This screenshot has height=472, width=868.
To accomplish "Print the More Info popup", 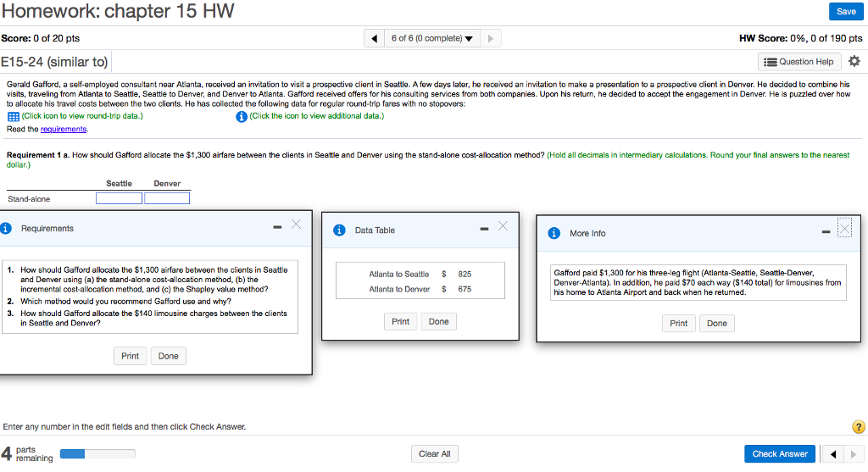I will (679, 323).
